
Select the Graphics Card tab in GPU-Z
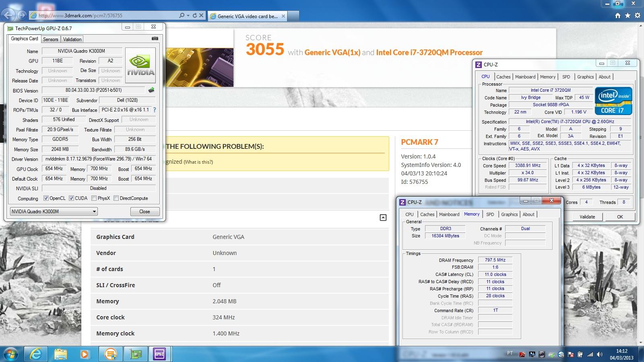25,39
